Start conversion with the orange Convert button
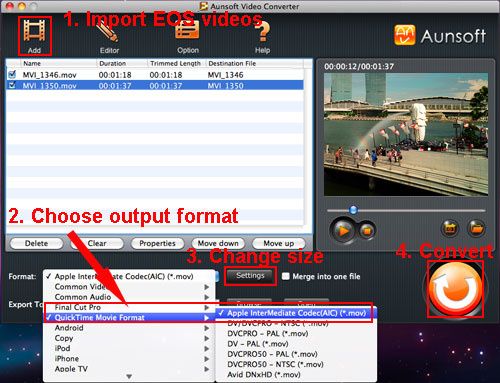Image resolution: width=500 pixels, height=383 pixels. tap(455, 289)
